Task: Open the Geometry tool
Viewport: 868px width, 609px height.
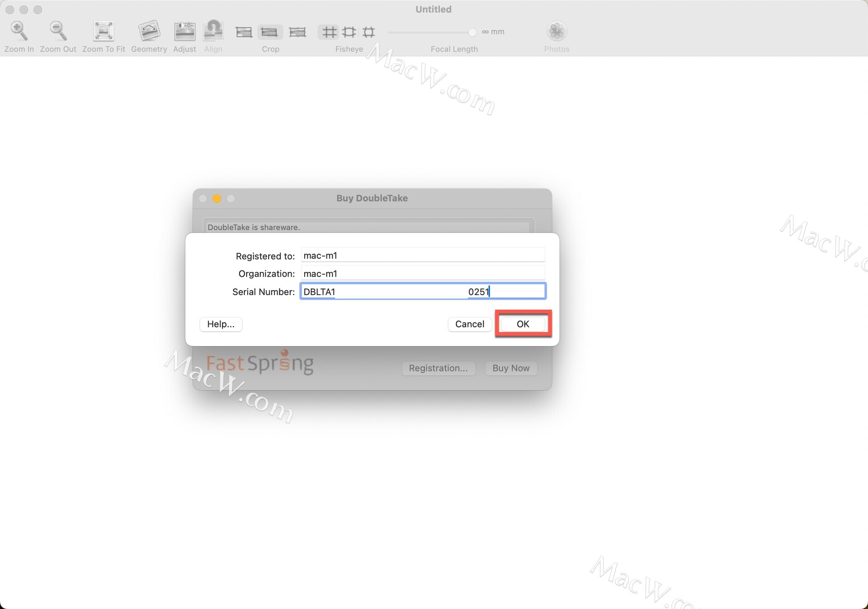Action: [x=149, y=32]
